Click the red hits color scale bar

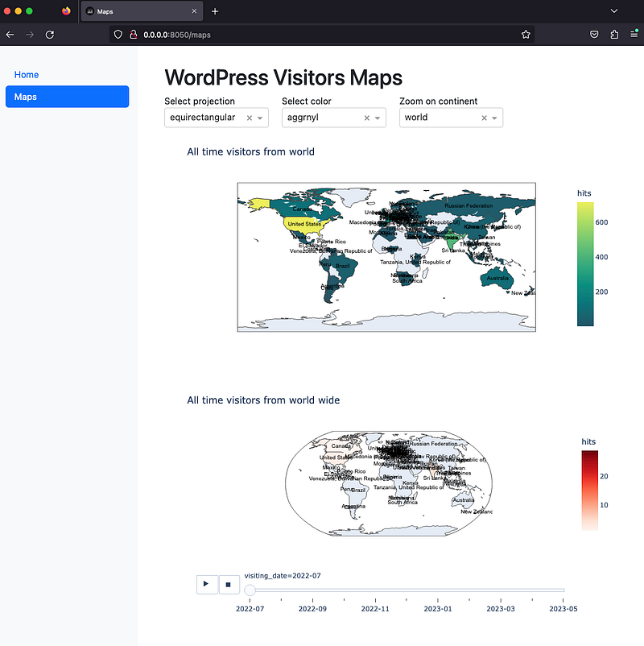coord(589,491)
